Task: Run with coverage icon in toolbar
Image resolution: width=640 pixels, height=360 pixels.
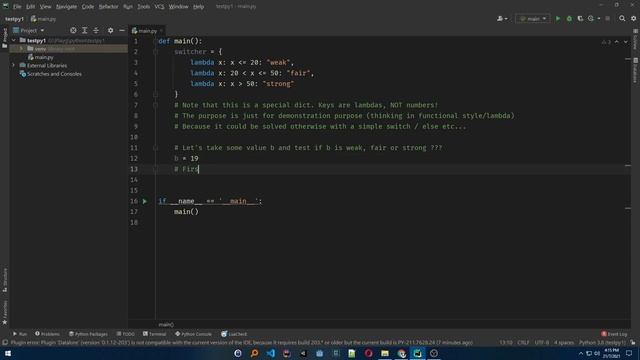Action: point(580,18)
